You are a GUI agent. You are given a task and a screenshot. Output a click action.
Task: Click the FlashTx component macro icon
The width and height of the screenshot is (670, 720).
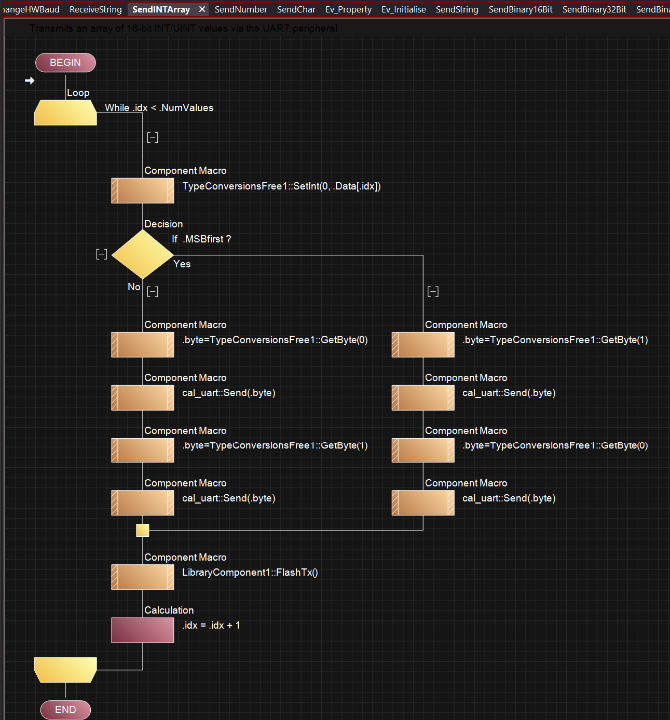point(142,577)
